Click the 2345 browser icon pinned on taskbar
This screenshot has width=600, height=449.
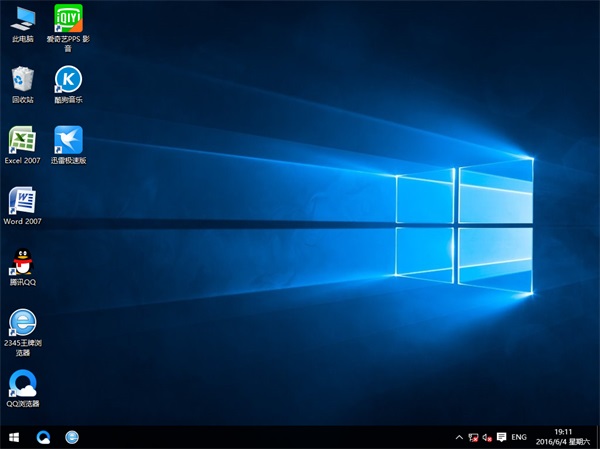point(72,437)
